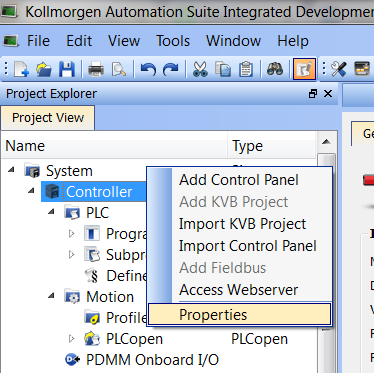Collapse the System tree node
The width and height of the screenshot is (374, 373).
(x=12, y=170)
